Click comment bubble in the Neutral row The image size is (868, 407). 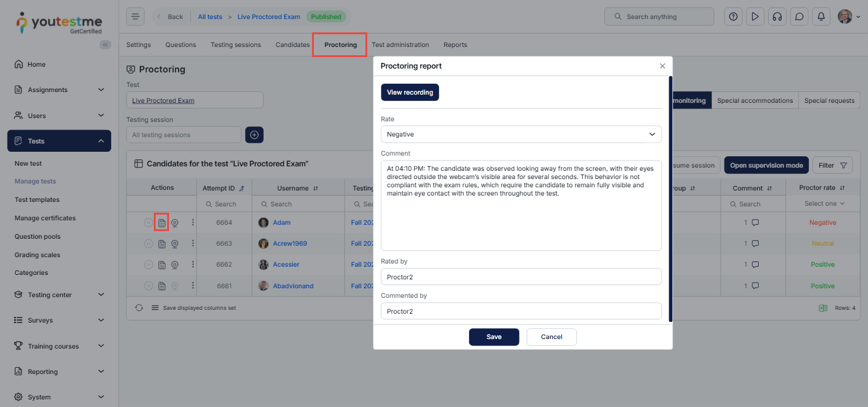[x=756, y=244]
